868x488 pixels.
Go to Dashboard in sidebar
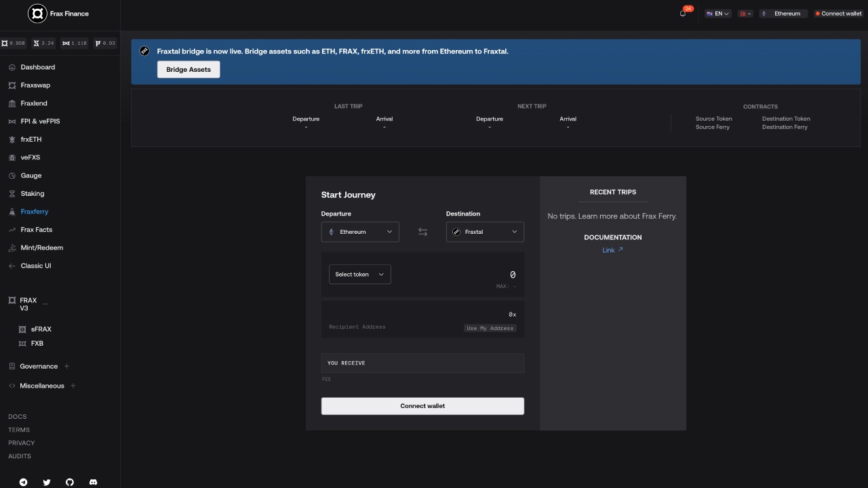(38, 67)
